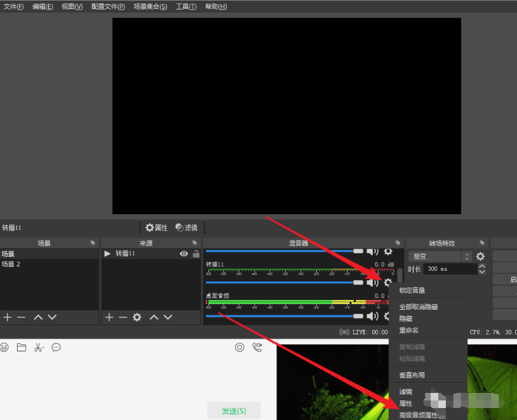The image size is (517, 420).
Task: Click the 属性 gear button above the panels
Action: point(156,227)
